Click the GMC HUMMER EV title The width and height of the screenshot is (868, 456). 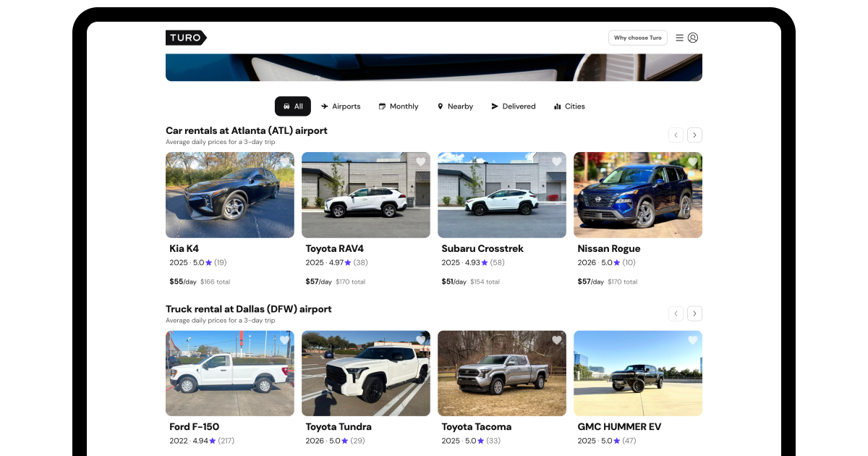pos(619,427)
